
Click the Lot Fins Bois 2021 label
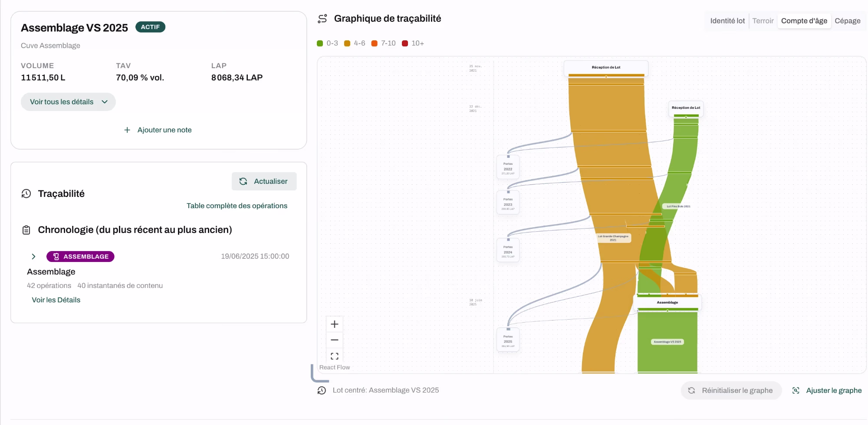(678, 206)
